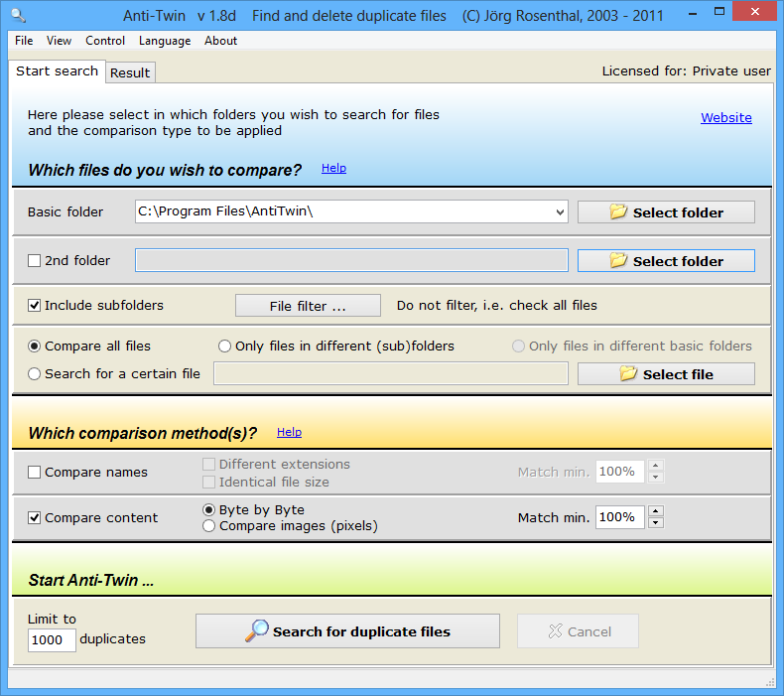Select Only files in different (sub)folders option
The height and width of the screenshot is (696, 784).
click(224, 347)
